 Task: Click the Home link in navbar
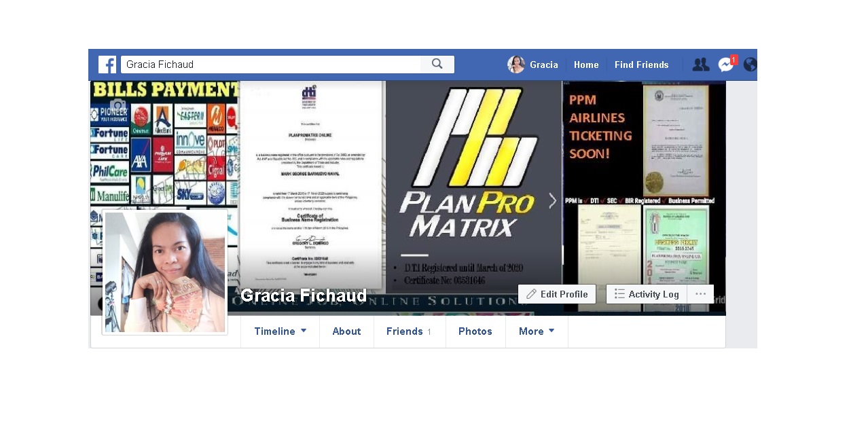point(586,65)
